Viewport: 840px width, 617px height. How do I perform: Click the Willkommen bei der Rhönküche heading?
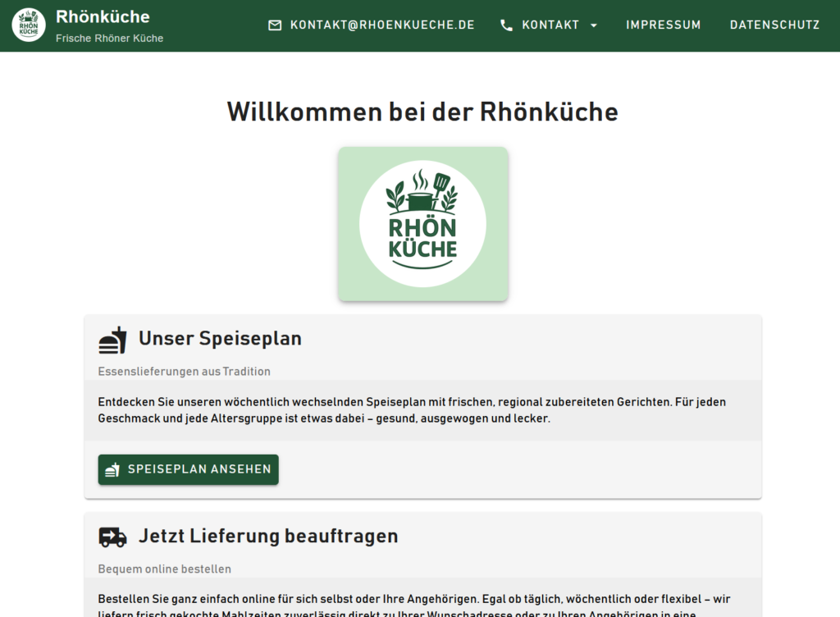coord(422,112)
